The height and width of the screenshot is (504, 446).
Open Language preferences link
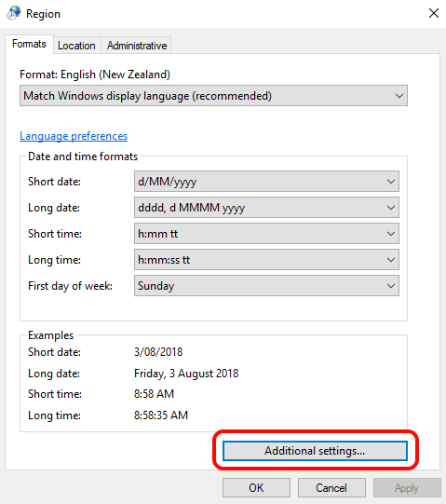(x=74, y=136)
